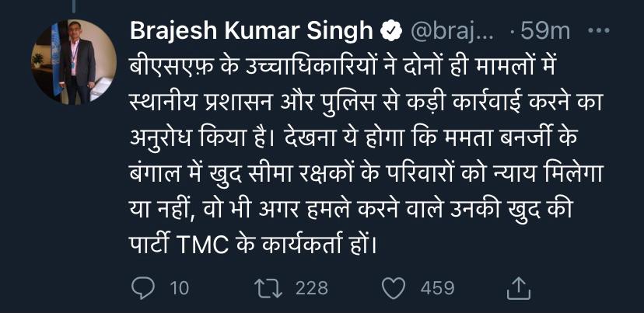Click the blue verified badge
This screenshot has height=313, width=644.
389,33
